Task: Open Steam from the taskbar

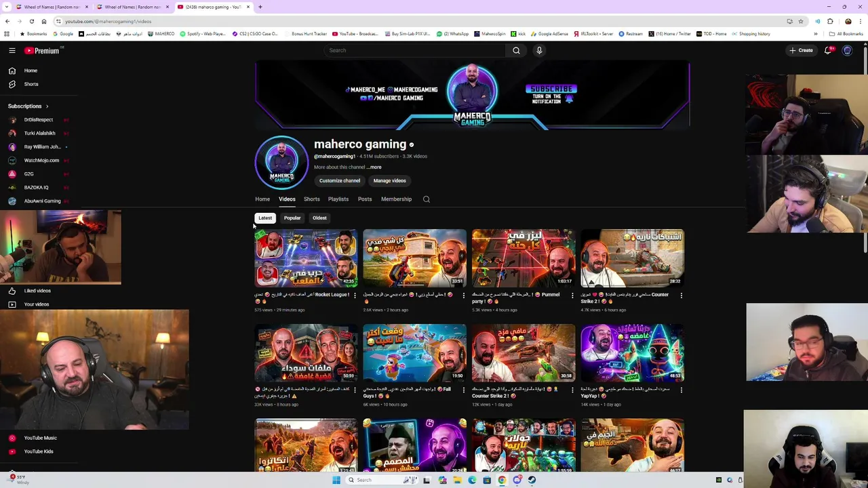Action: coord(532,480)
